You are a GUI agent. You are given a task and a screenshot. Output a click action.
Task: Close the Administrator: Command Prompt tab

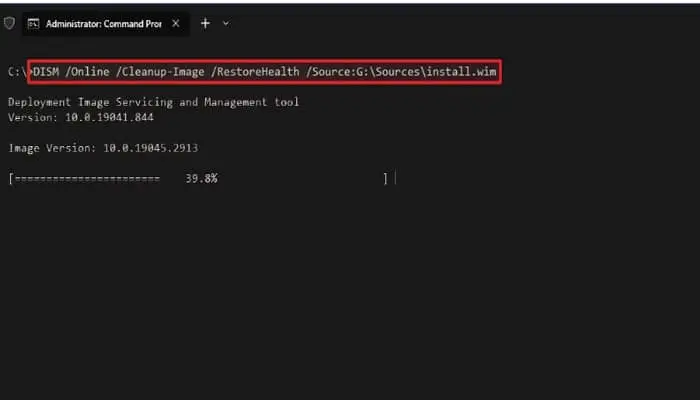(175, 23)
